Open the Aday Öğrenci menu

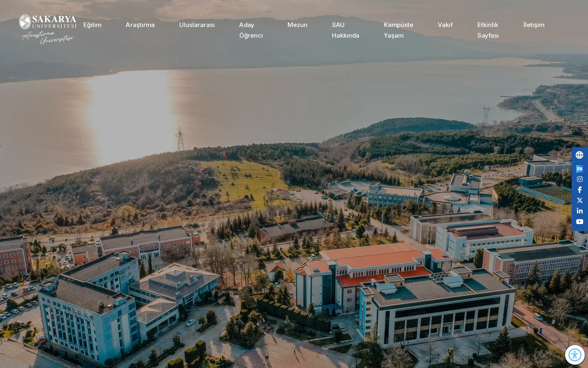click(251, 30)
